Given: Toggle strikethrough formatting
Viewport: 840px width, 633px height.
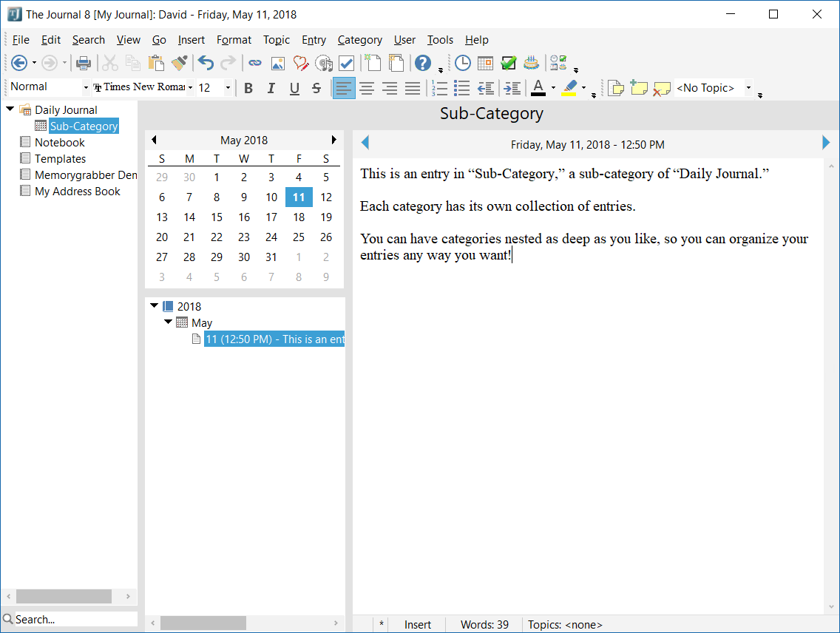Looking at the screenshot, I should click(x=316, y=88).
